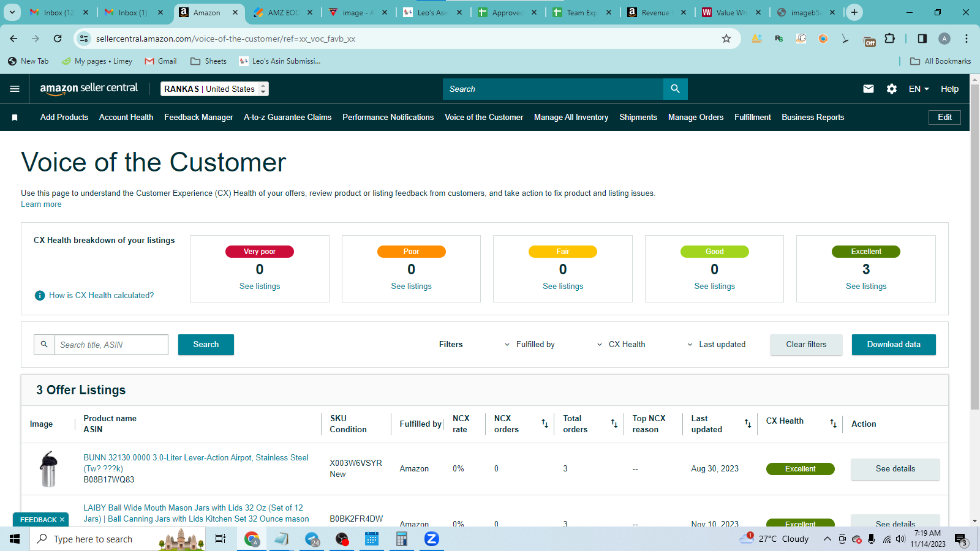Go to Feedback Manager
980x551 pixels.
coord(198,118)
